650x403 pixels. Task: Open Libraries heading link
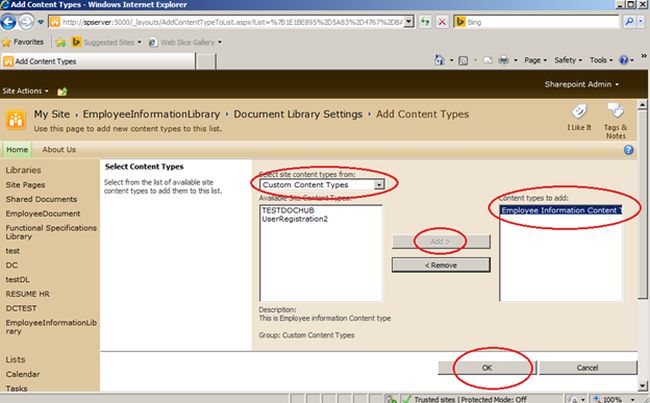coord(23,170)
